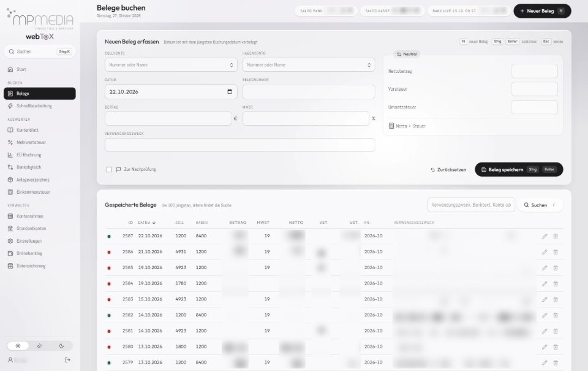Delete booking 2586 using the trash icon
This screenshot has width=588, height=371.
tap(556, 252)
